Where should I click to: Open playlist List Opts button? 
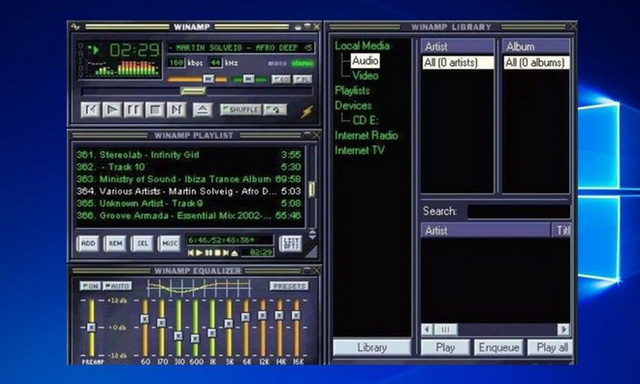coord(291,244)
